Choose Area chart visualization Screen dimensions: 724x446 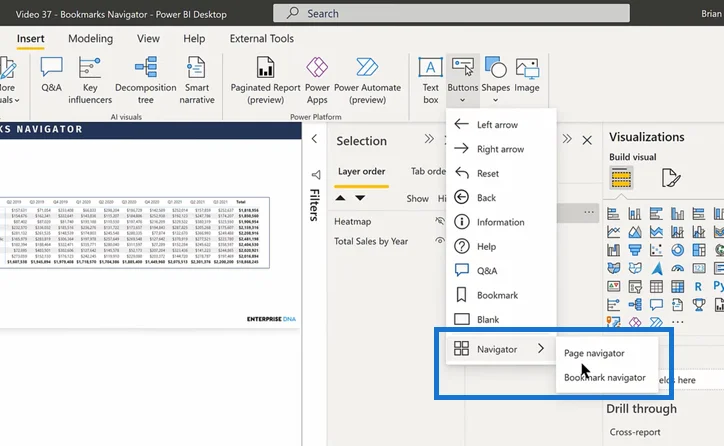click(634, 231)
